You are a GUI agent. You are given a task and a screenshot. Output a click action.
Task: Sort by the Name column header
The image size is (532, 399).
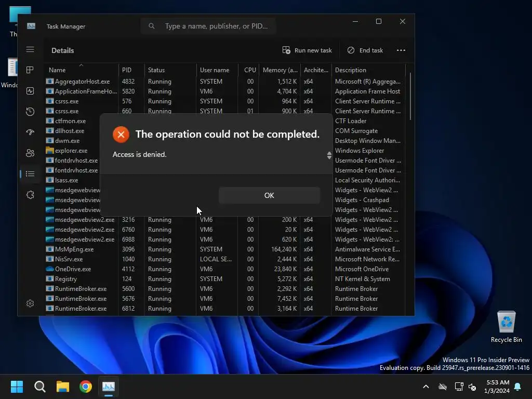(x=81, y=70)
